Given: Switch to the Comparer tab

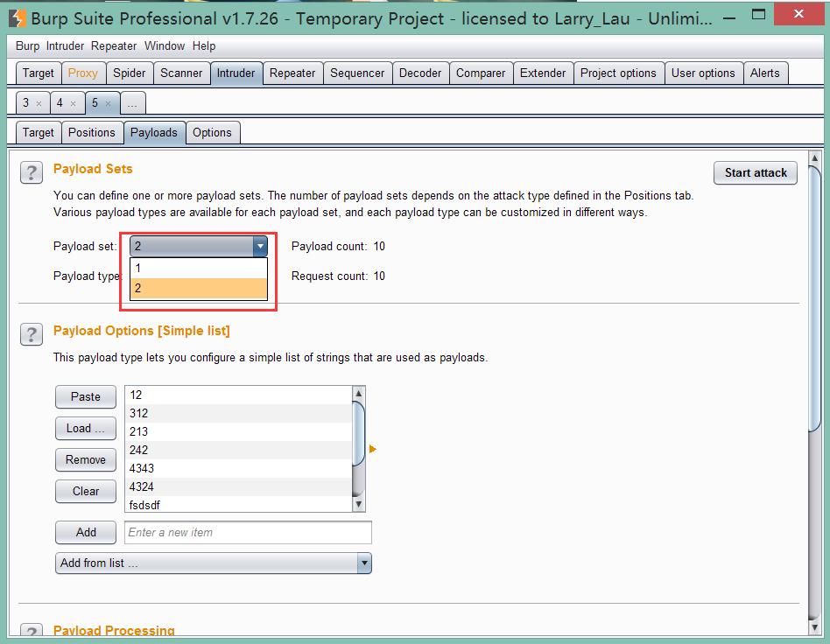Looking at the screenshot, I should click(x=481, y=73).
